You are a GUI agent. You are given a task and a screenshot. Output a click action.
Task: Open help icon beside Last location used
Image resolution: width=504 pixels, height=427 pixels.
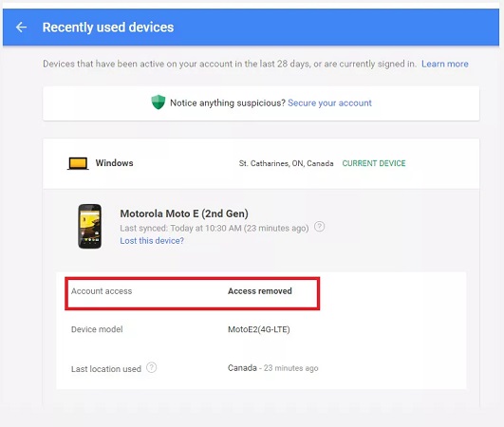coord(152,367)
